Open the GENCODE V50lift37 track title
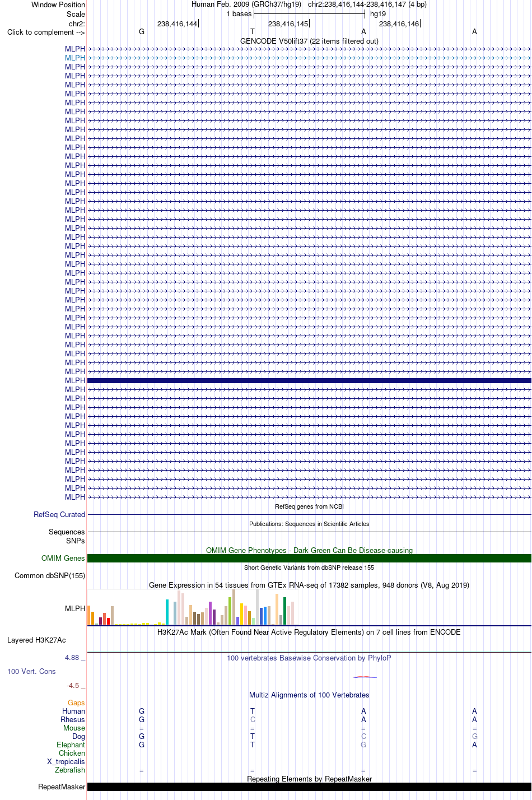This screenshot has height=800, width=532. click(309, 41)
